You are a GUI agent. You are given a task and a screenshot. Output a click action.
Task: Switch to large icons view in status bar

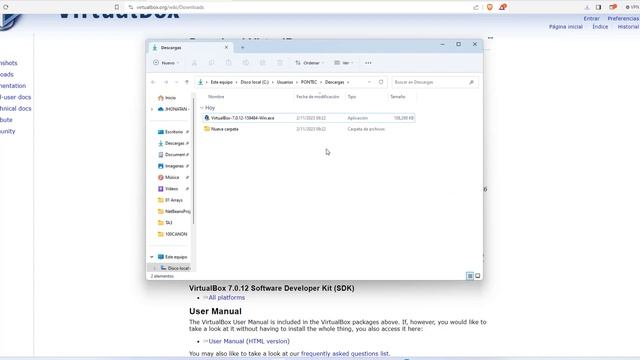click(478, 276)
